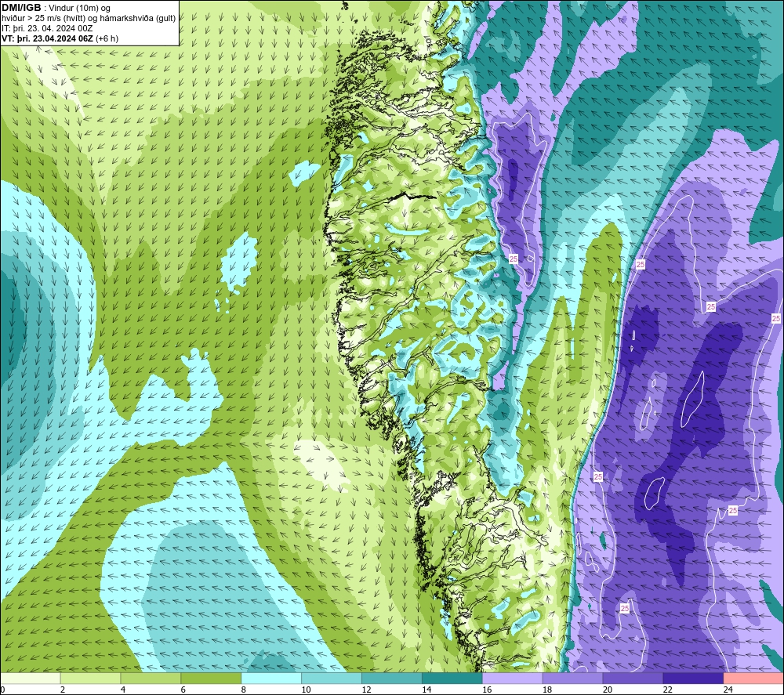This screenshot has height=695, width=784.
Task: Click the 'VT: þri. 23.04.2024 06Z' valid time
Action: pos(47,38)
